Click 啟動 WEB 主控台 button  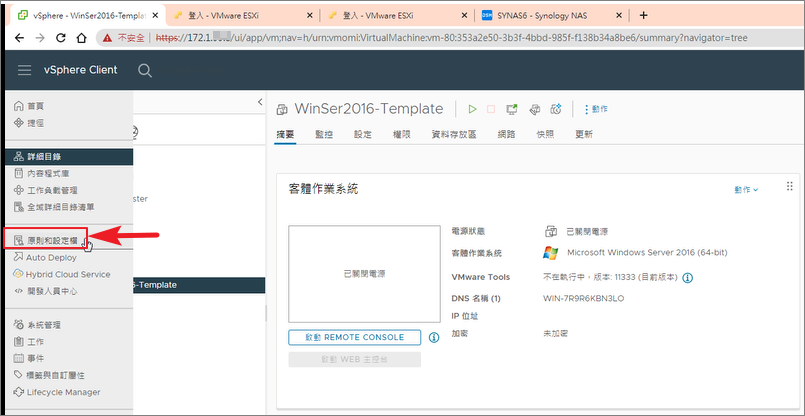coord(355,360)
